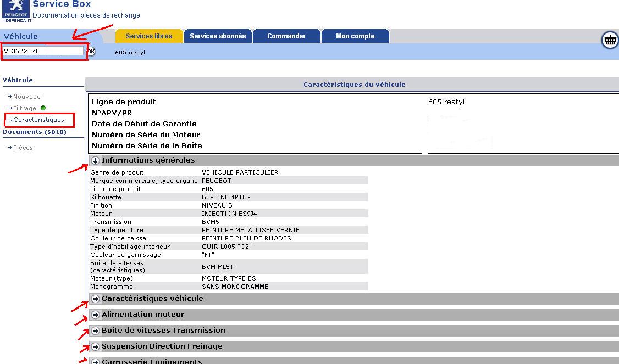619x364 pixels.
Task: Expand Alimentation moteur arrow icon
Action: click(x=95, y=315)
